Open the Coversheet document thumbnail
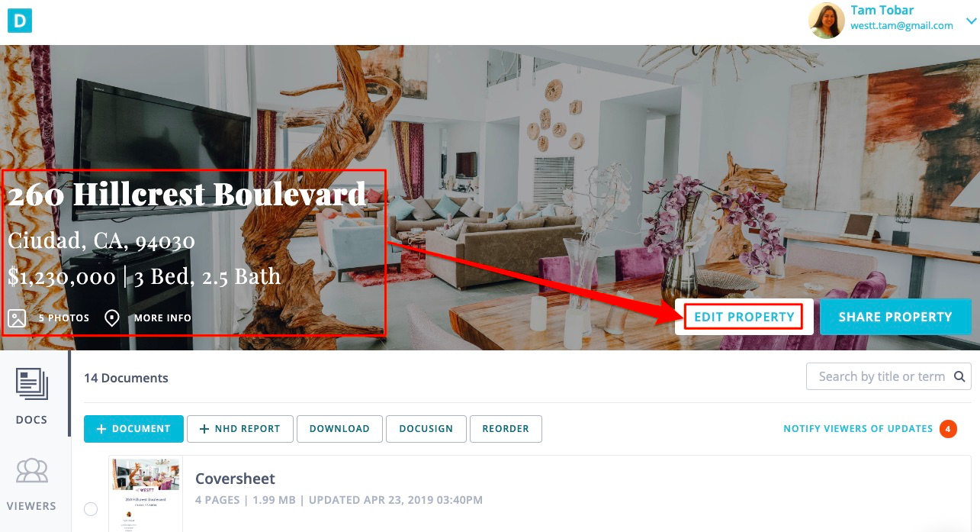980x532 pixels. click(x=146, y=495)
